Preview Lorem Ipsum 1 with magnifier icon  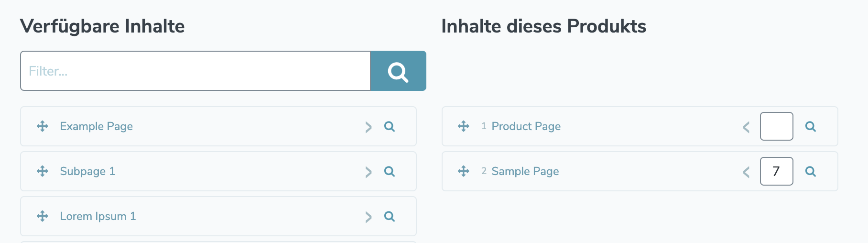click(x=390, y=217)
